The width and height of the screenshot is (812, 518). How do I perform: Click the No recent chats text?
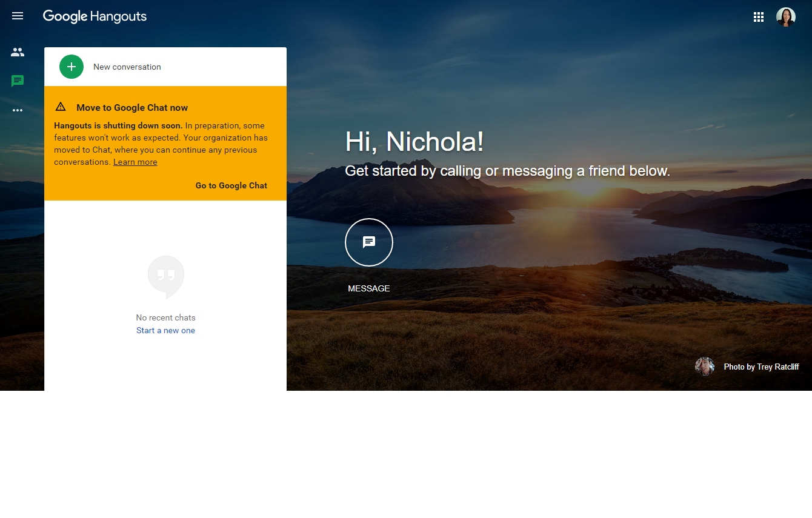[x=165, y=317]
